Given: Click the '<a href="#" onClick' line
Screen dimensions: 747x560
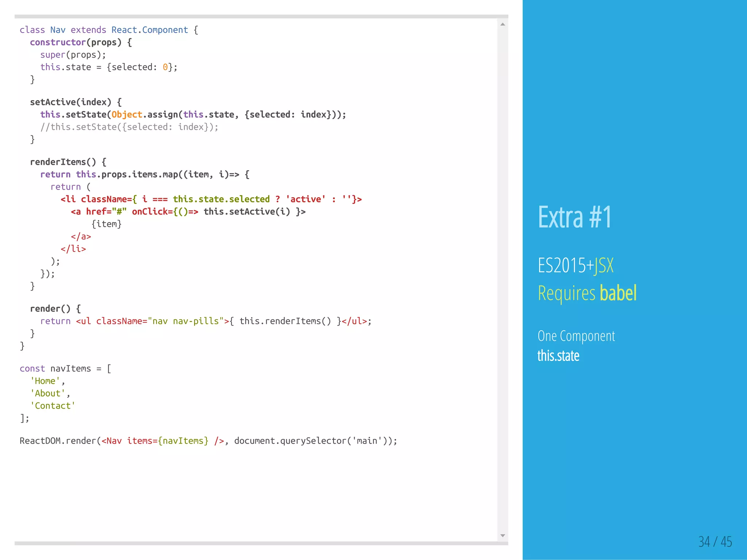Looking at the screenshot, I should pyautogui.click(x=188, y=211).
